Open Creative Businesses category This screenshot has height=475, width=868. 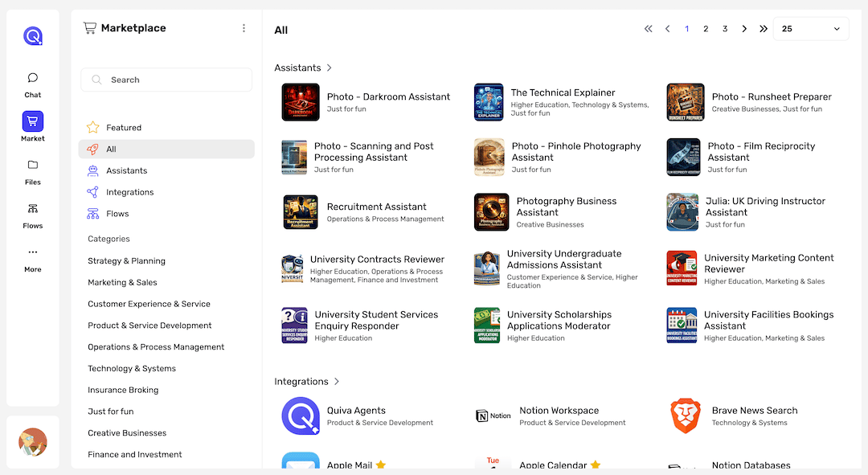[127, 433]
